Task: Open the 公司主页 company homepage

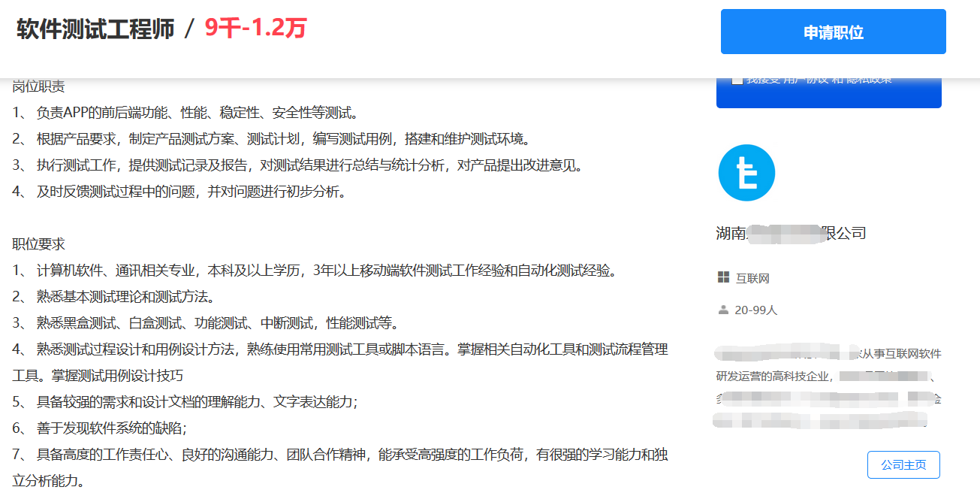Action: [903, 465]
